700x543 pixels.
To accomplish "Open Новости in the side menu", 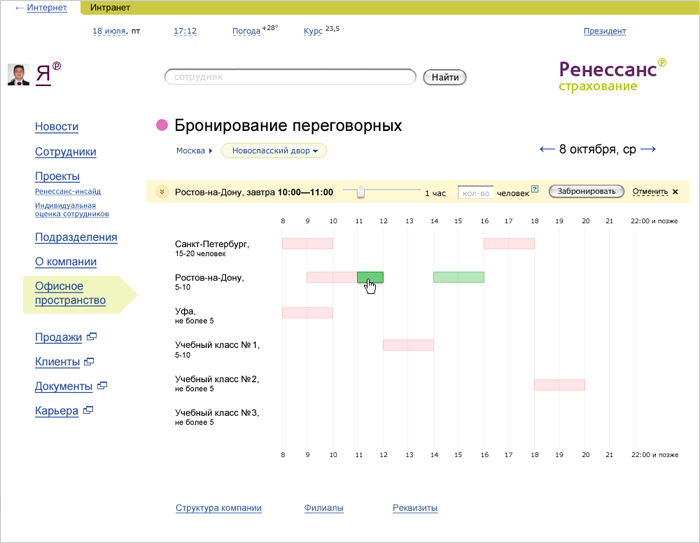I will pyautogui.click(x=57, y=126).
